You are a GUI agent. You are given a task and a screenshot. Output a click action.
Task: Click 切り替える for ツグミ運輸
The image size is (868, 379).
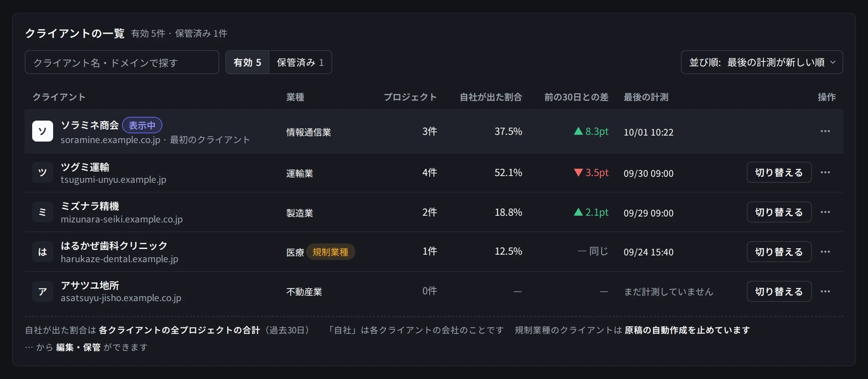(779, 172)
